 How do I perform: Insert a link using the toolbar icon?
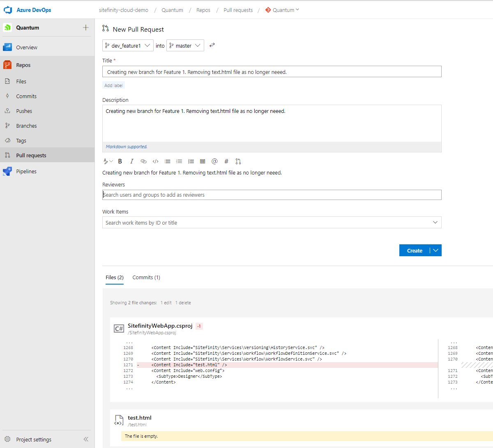[143, 161]
